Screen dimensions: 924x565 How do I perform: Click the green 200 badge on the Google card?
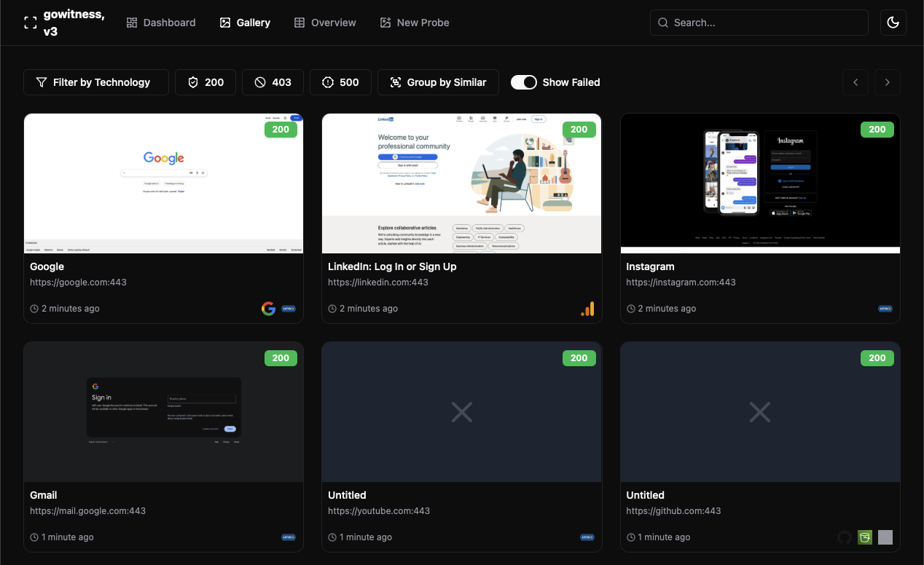(x=281, y=130)
